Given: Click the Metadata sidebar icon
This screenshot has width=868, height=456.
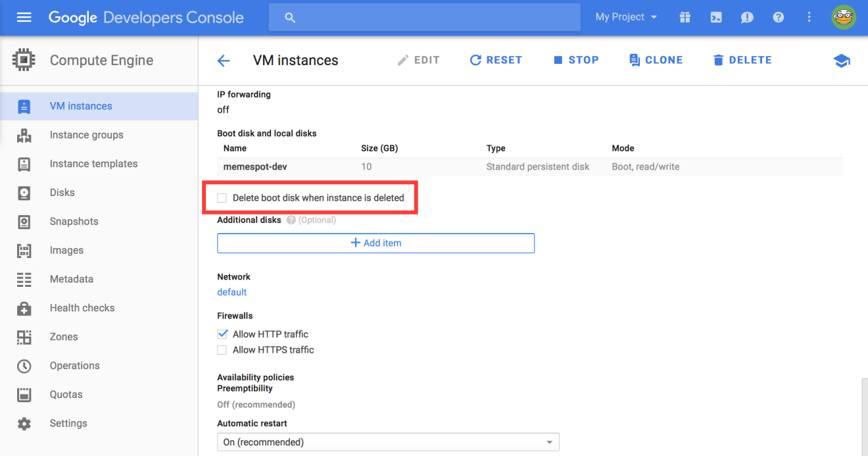Looking at the screenshot, I should tap(24, 279).
